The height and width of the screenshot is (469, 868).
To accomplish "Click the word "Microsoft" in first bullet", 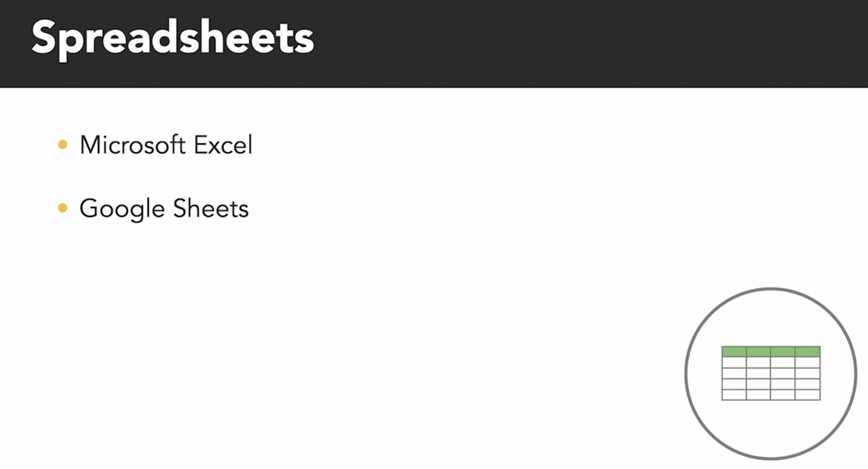I will point(132,145).
